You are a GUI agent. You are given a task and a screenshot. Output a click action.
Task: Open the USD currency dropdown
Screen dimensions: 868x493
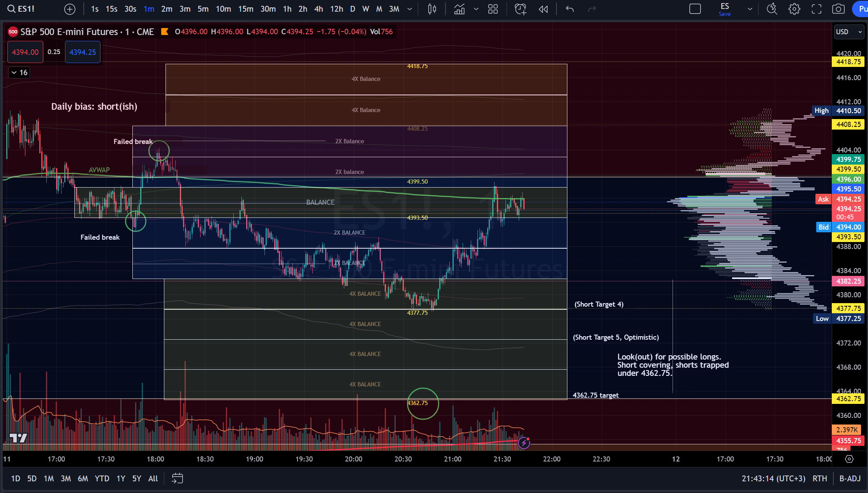coord(849,32)
